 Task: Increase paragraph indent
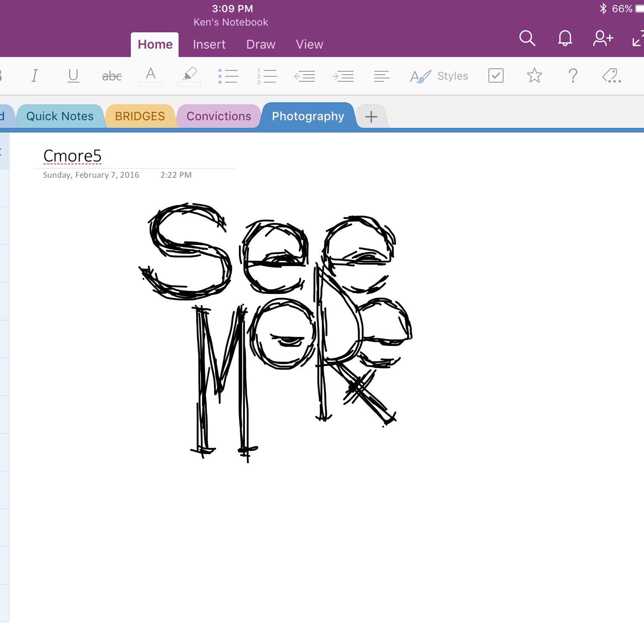[x=343, y=76]
